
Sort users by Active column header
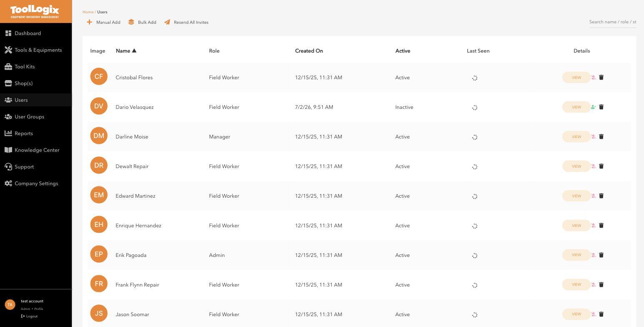(402, 51)
